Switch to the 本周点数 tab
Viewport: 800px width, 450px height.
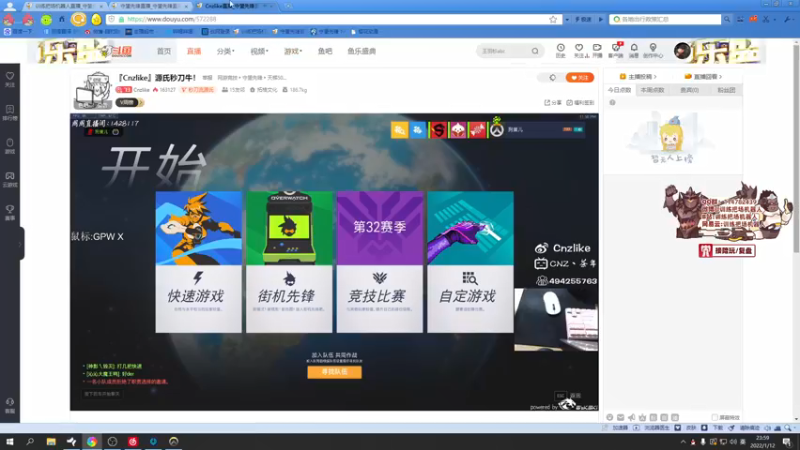coord(653,90)
